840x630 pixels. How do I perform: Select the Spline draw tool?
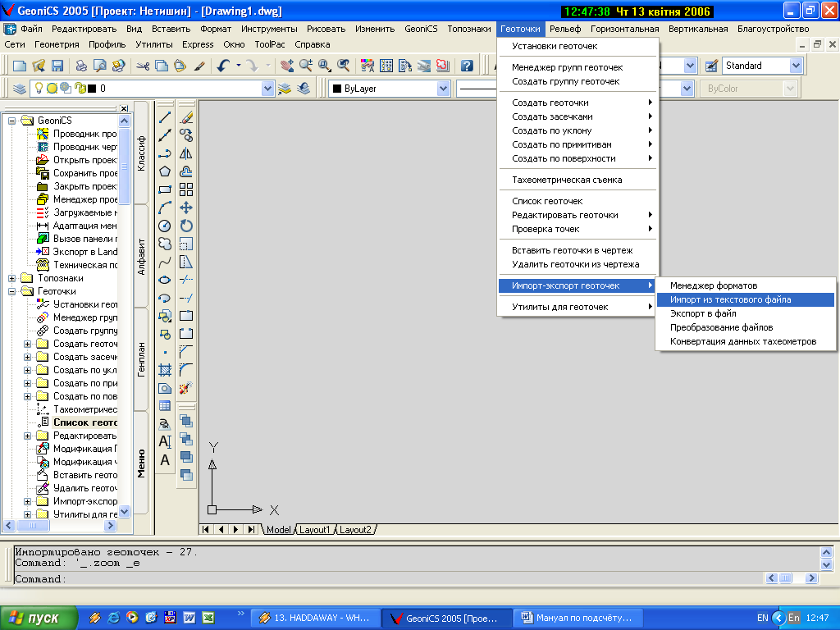pos(165,262)
